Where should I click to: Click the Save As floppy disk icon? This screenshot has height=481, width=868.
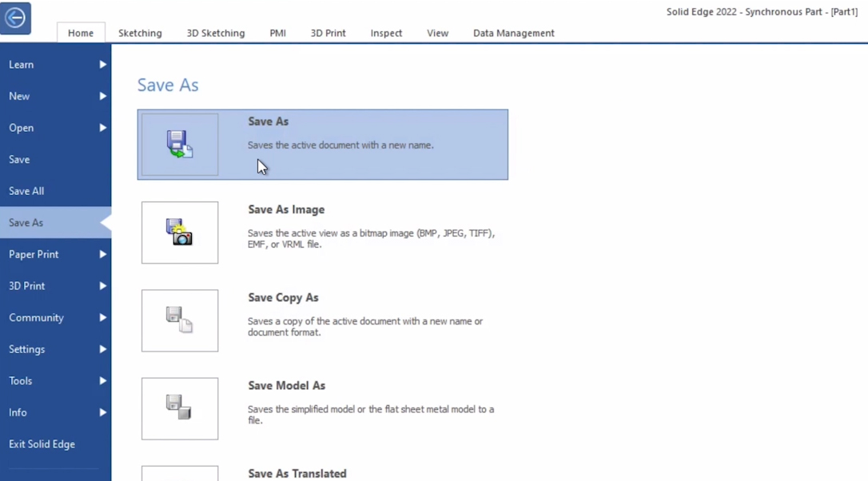pos(180,145)
